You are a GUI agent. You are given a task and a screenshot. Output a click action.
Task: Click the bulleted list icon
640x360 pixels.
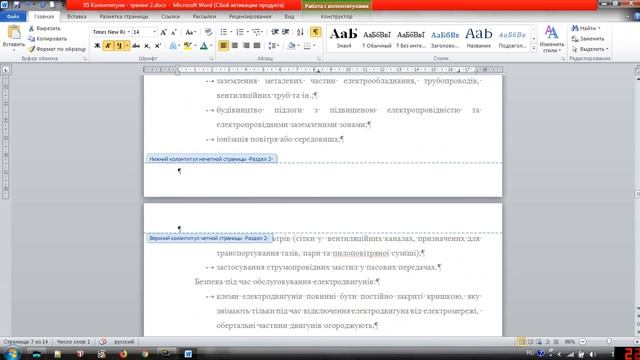[224, 32]
